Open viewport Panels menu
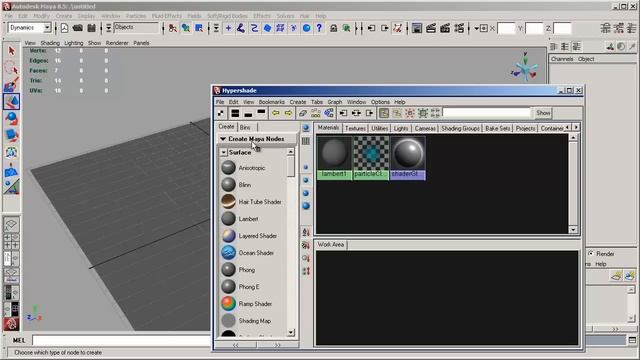Viewport: 640px width, 360px height. pyautogui.click(x=141, y=43)
